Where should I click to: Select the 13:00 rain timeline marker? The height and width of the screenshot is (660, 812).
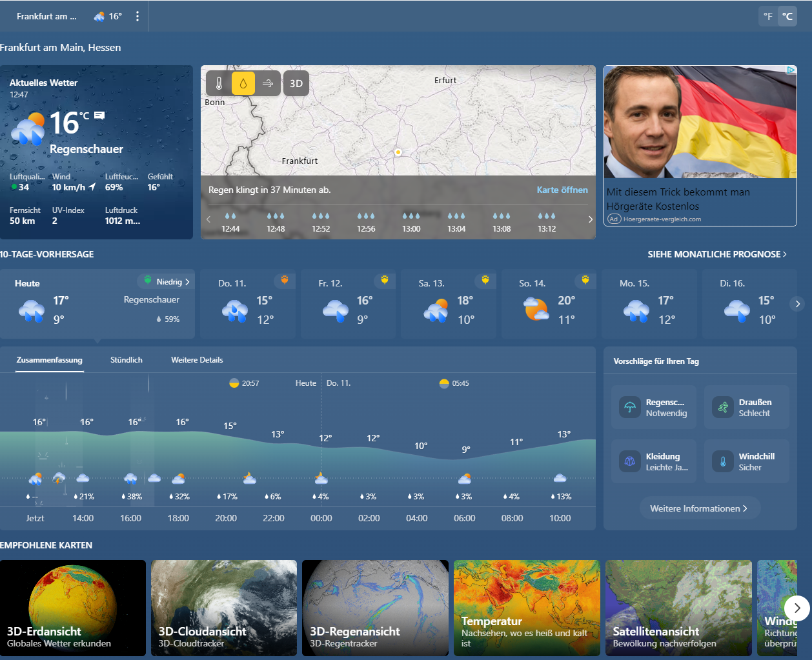pyautogui.click(x=411, y=223)
